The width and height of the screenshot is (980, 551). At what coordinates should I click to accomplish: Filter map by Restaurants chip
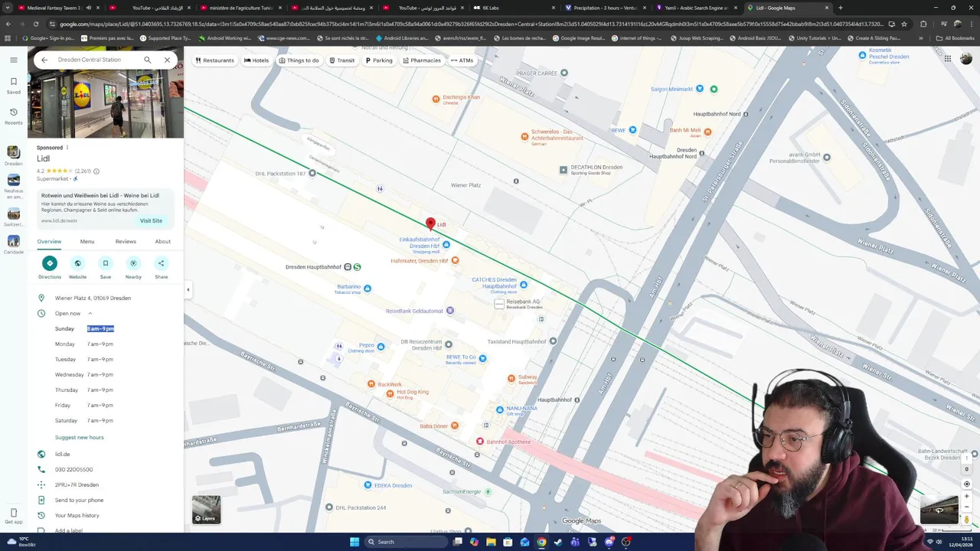click(214, 60)
